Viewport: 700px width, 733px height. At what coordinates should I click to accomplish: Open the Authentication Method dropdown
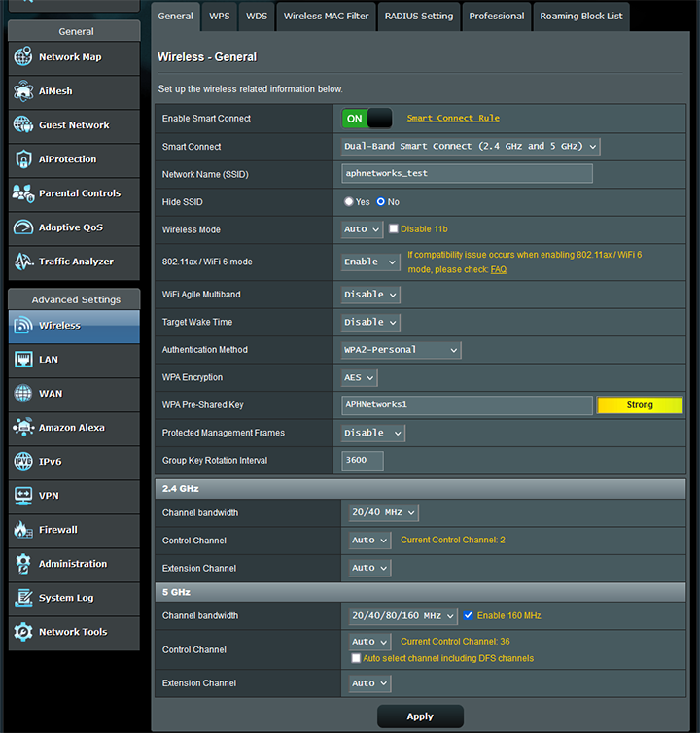point(401,350)
